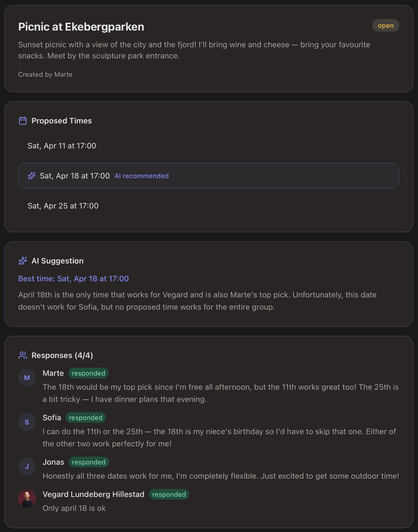Image resolution: width=418 pixels, height=532 pixels.
Task: Select the Sat, Apr 25 at 17:00 time
Action: pyautogui.click(x=63, y=206)
